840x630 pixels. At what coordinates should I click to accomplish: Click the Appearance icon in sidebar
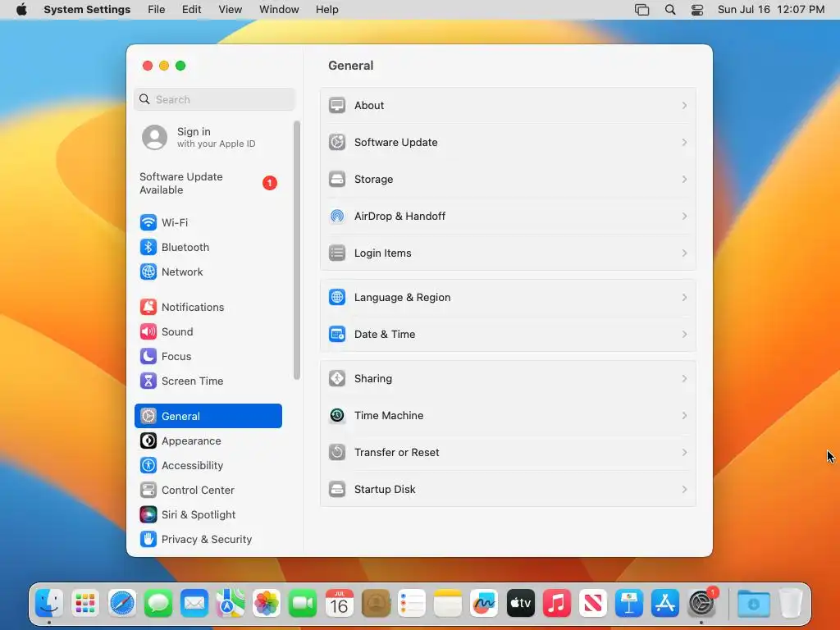click(148, 441)
